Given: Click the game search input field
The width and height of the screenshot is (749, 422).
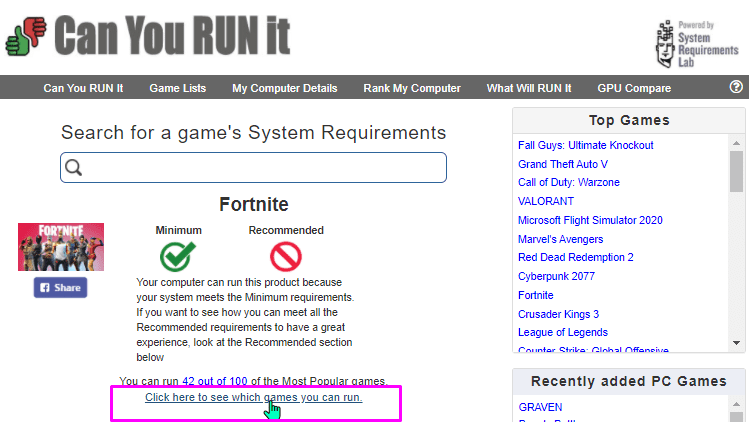Looking at the screenshot, I should pyautogui.click(x=254, y=168).
